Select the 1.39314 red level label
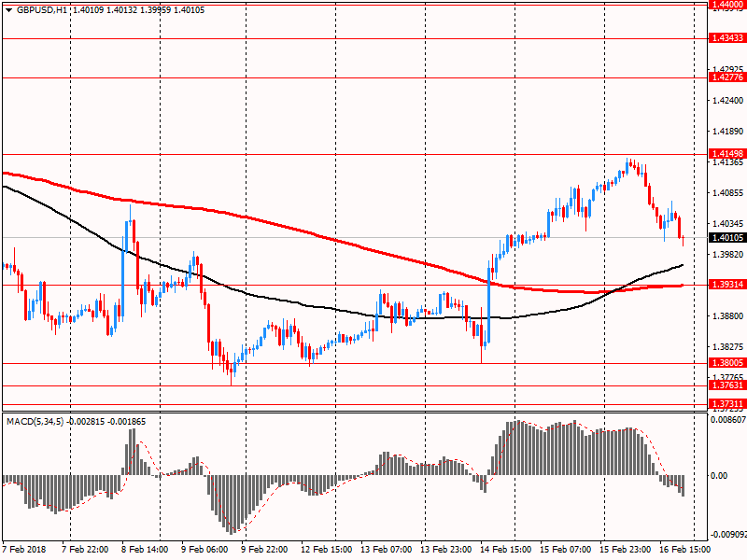The image size is (747, 560). [x=727, y=285]
